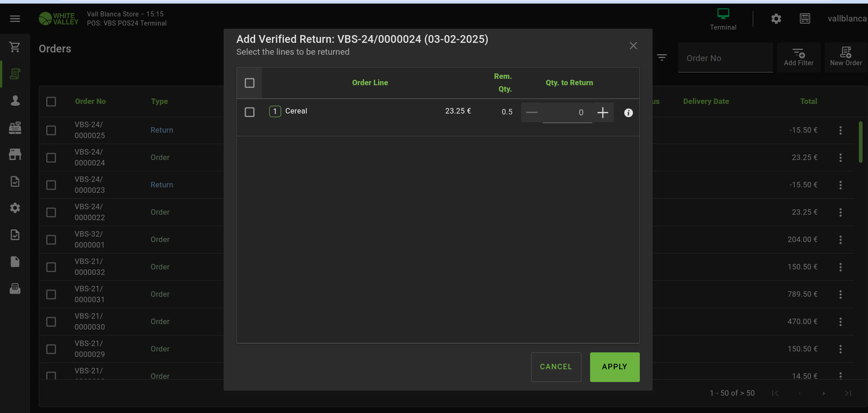The image size is (868, 413).
Task: Jump to last page of orders
Action: click(848, 393)
